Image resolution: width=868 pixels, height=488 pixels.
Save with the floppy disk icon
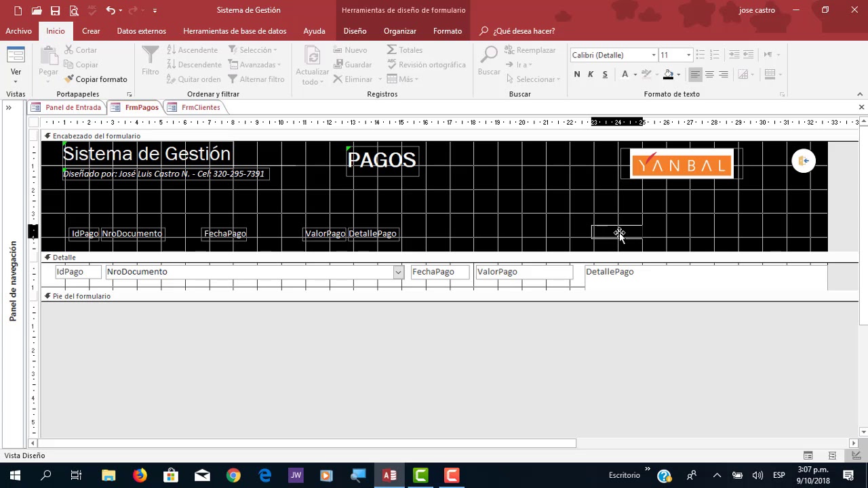55,10
